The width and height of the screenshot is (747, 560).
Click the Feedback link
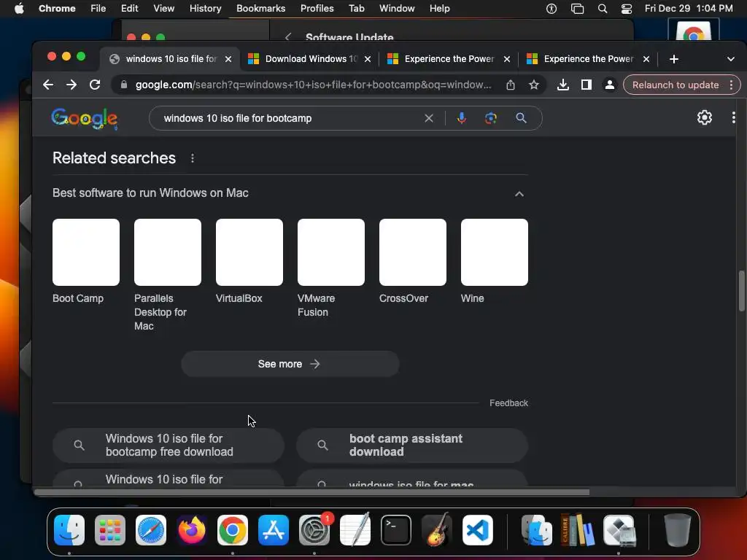[x=508, y=402]
